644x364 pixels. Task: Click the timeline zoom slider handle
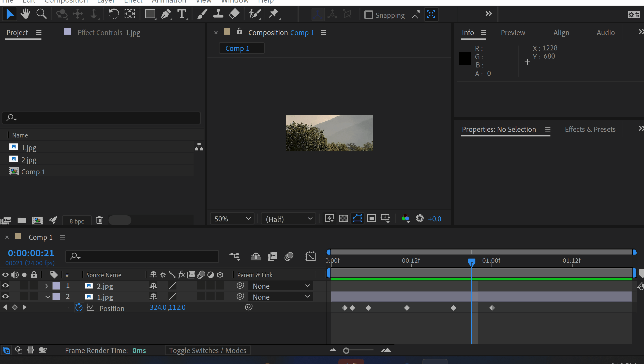click(x=346, y=351)
